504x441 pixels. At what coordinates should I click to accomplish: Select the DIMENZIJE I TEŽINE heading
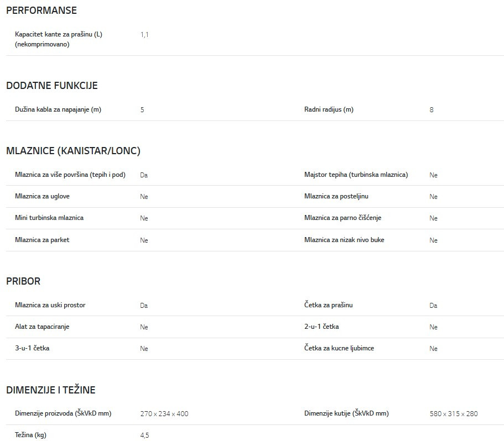[51, 390]
